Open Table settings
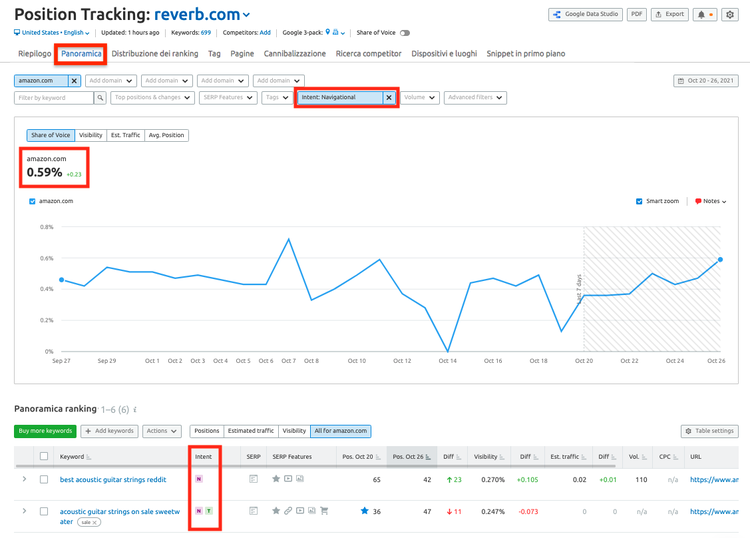This screenshot has height=538, width=750. point(710,431)
